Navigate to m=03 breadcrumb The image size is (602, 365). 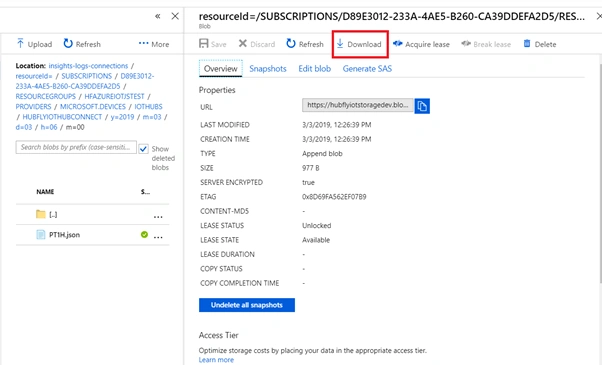(x=152, y=117)
